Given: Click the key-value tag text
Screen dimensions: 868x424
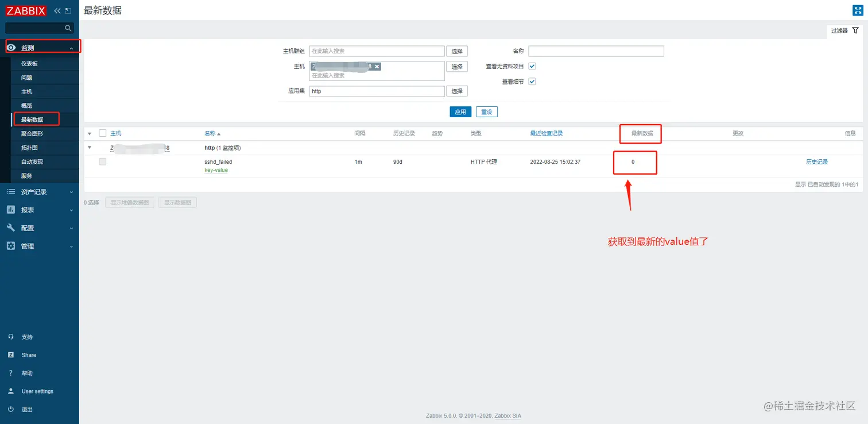Looking at the screenshot, I should (x=216, y=170).
